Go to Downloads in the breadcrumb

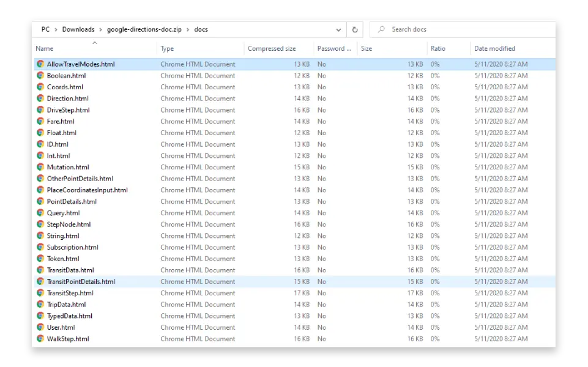point(78,29)
